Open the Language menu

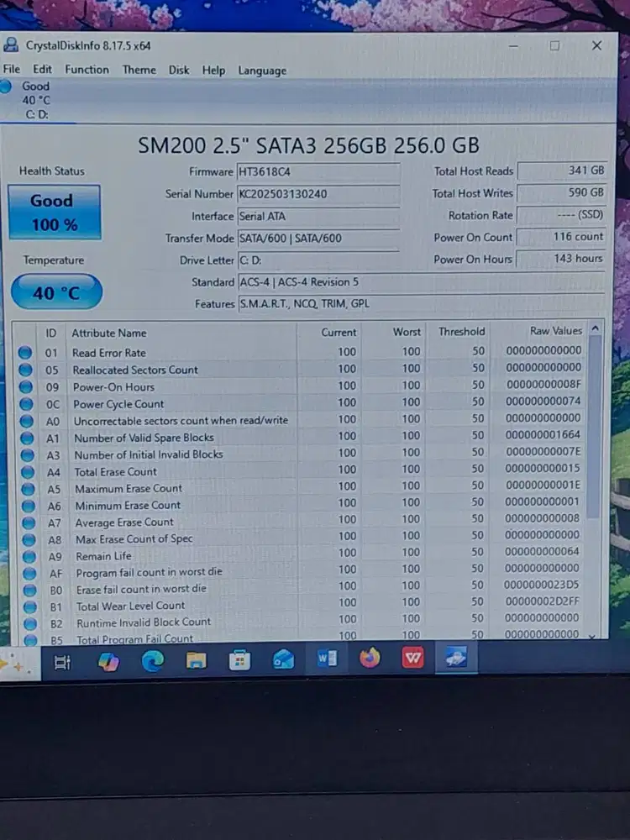pyautogui.click(x=262, y=71)
